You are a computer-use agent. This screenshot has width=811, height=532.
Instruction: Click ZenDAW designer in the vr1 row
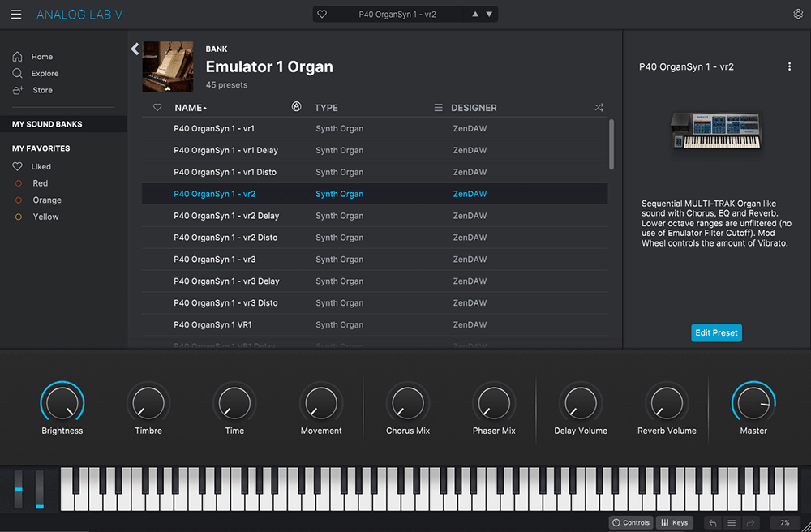(x=470, y=129)
